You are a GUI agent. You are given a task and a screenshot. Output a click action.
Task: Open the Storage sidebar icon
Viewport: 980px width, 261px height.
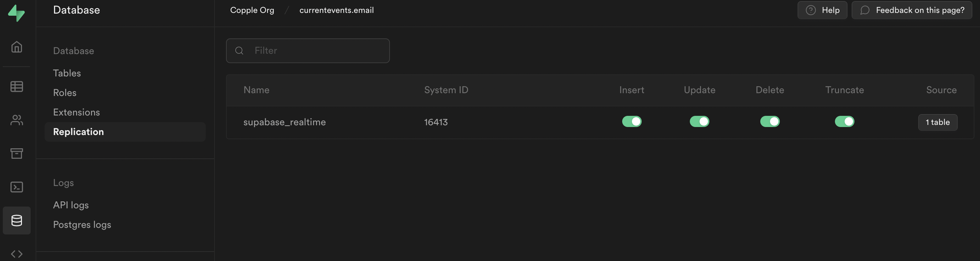[17, 153]
